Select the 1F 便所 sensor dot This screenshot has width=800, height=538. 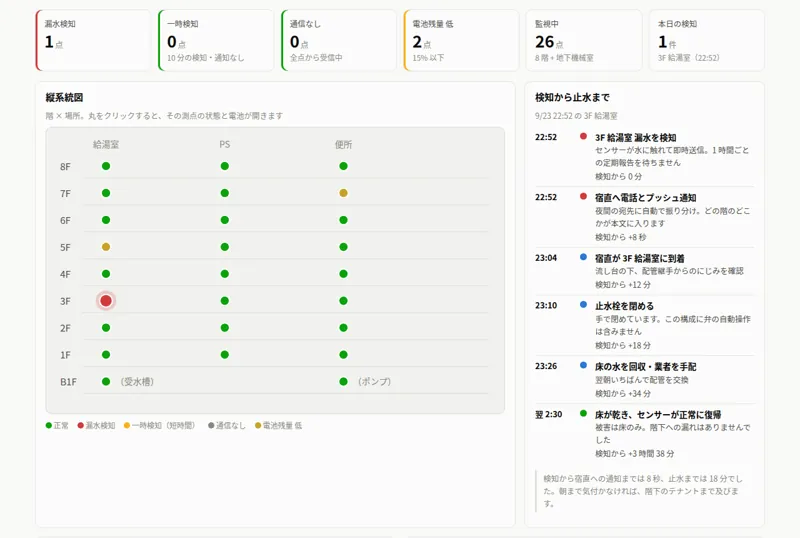tap(343, 355)
